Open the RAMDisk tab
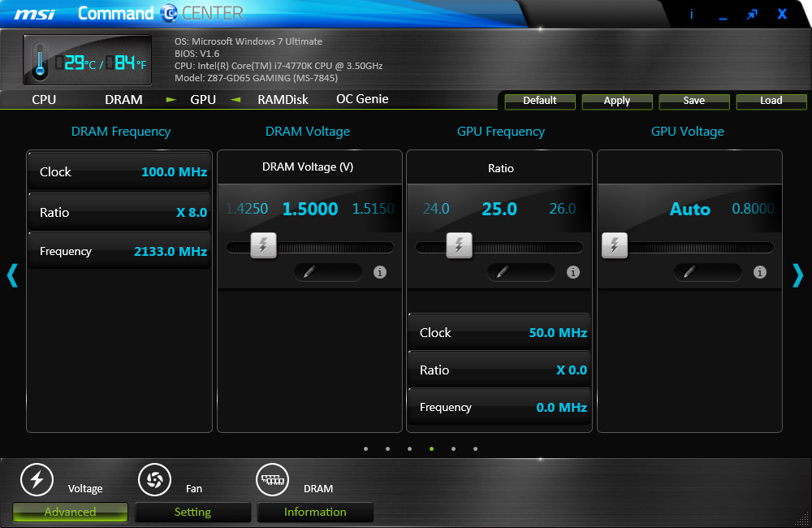This screenshot has width=812, height=528. pyautogui.click(x=283, y=100)
